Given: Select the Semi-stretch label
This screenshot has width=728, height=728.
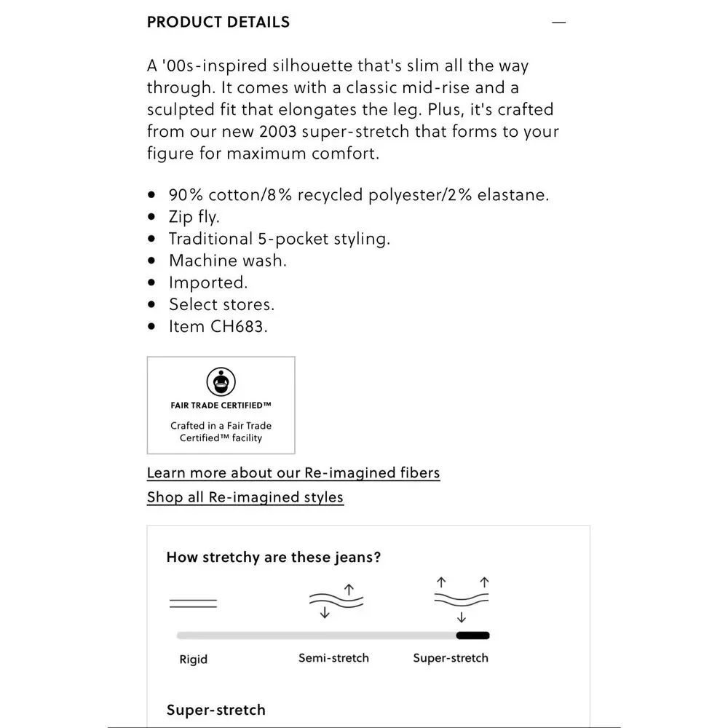Looking at the screenshot, I should [334, 658].
